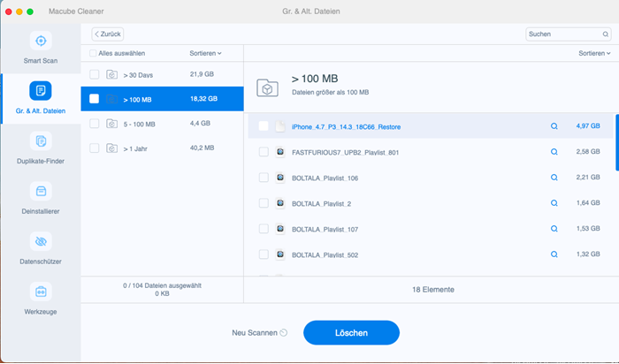
Task: Select the BOLTALA_Playlist_502 checkbox
Action: pos(264,254)
